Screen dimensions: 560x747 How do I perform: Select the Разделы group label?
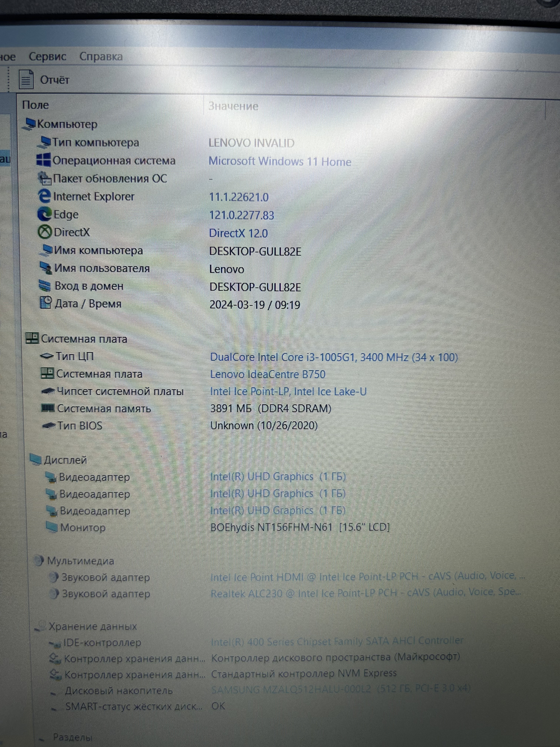pos(73,737)
